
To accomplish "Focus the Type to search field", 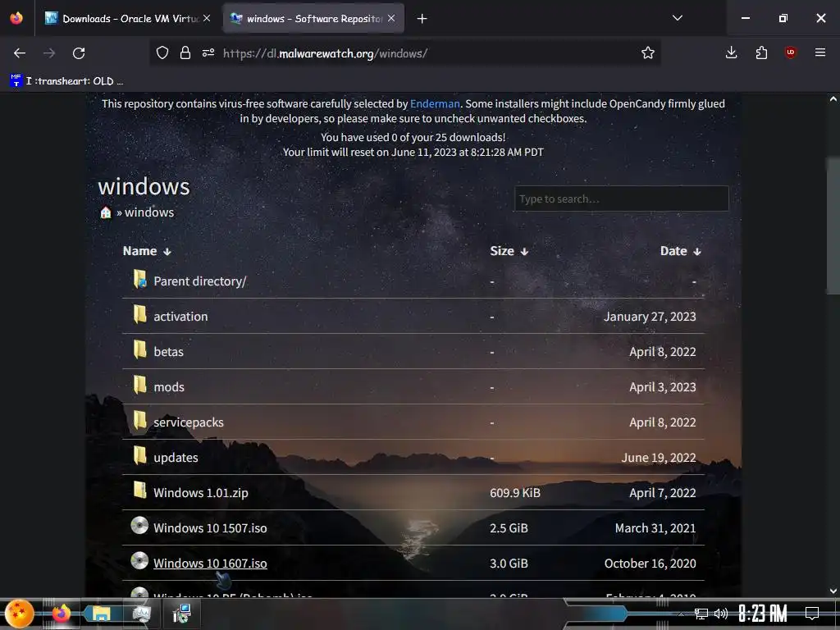I will click(x=622, y=199).
